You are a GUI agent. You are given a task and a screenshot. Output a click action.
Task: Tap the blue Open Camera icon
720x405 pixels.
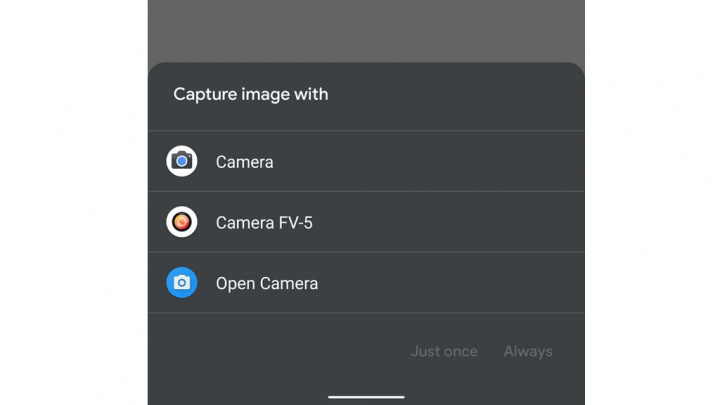(x=182, y=283)
